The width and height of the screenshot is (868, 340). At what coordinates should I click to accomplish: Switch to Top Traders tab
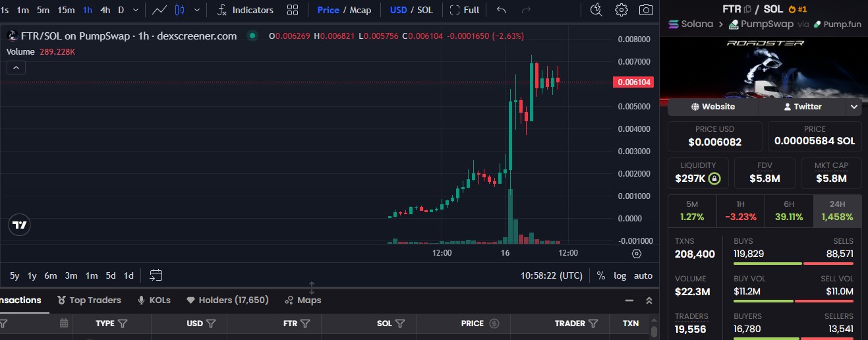point(89,300)
